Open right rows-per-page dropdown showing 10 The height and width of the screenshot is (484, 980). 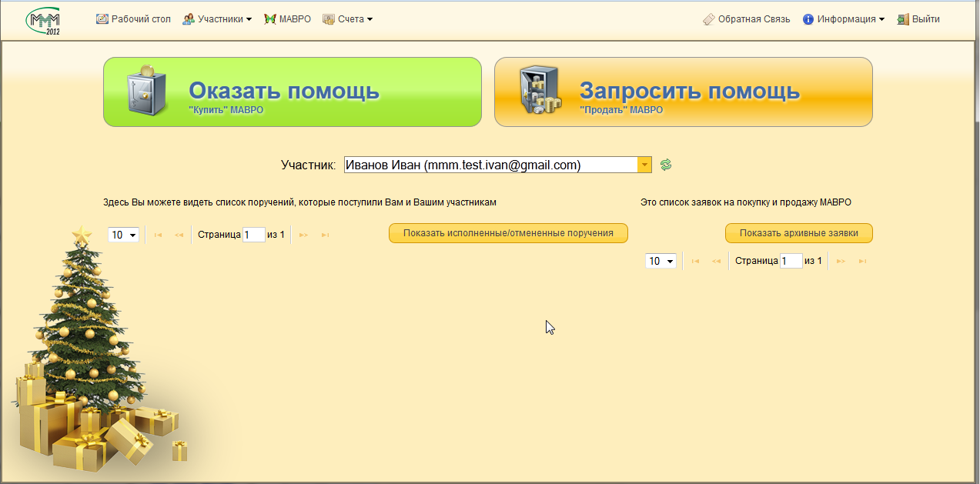point(661,261)
